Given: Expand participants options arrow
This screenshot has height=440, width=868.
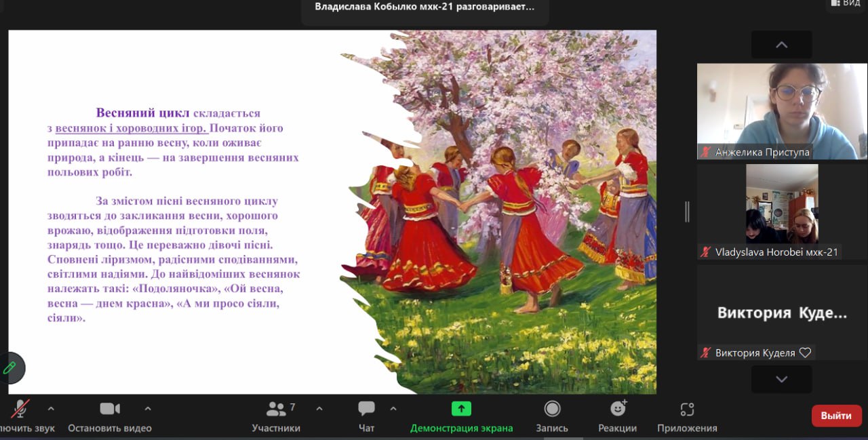Looking at the screenshot, I should tap(319, 409).
